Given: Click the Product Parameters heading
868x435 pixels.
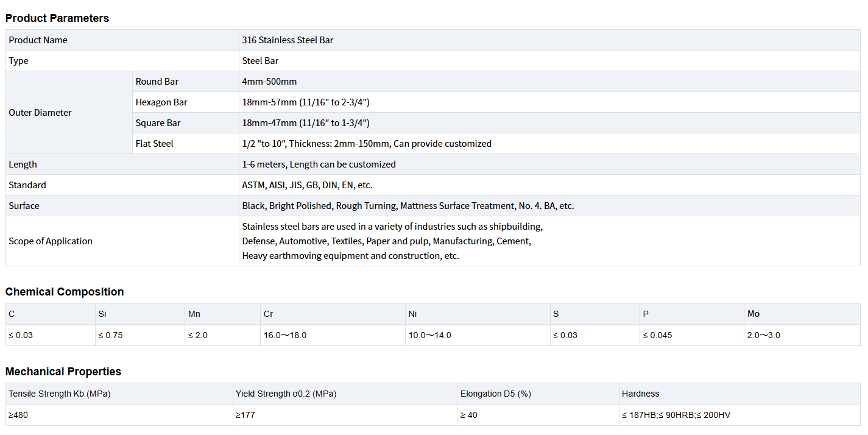Looking at the screenshot, I should [57, 18].
